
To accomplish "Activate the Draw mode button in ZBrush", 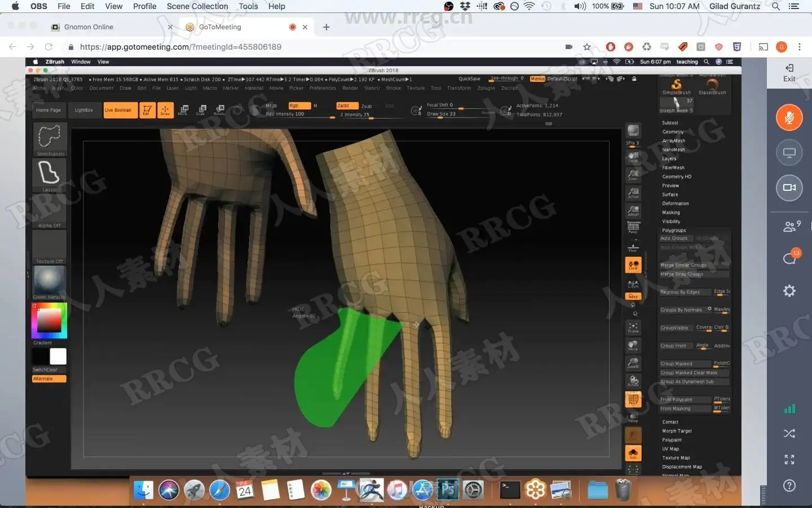I will (165, 110).
